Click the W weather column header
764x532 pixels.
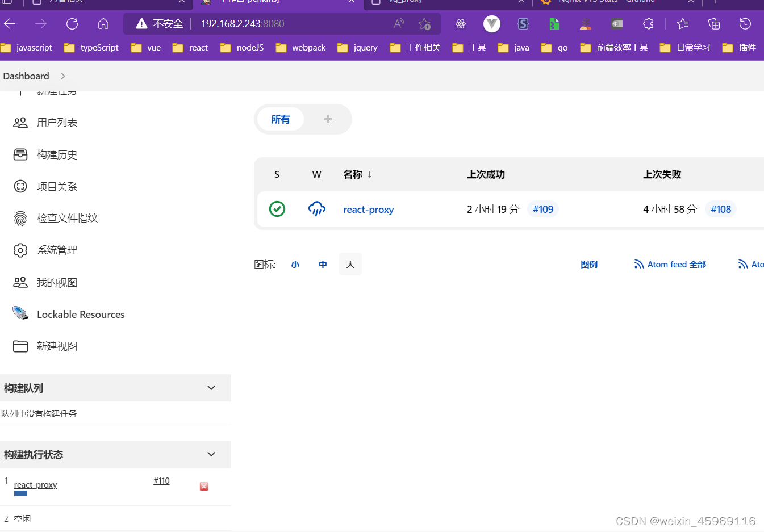[x=317, y=174]
